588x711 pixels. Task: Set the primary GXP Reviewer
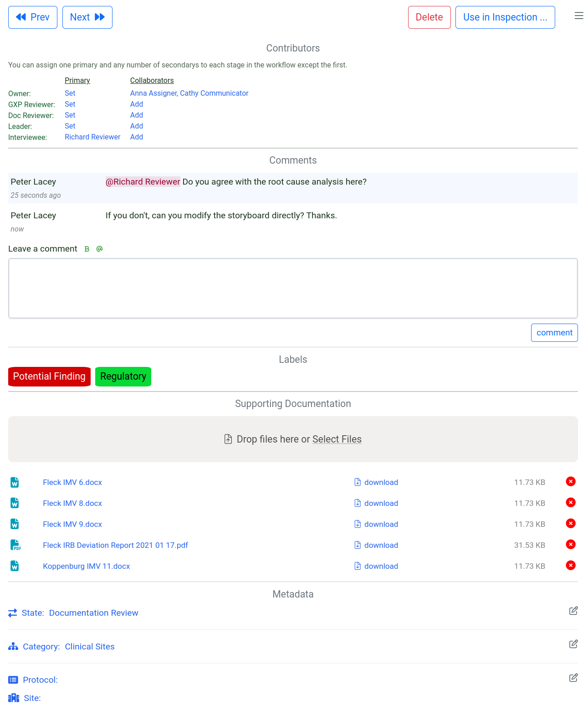70,104
